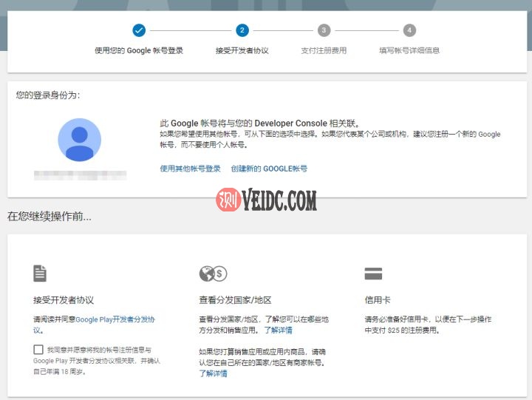
Task: Open 创建新的 GOOGLE帐号 link
Action: point(269,169)
